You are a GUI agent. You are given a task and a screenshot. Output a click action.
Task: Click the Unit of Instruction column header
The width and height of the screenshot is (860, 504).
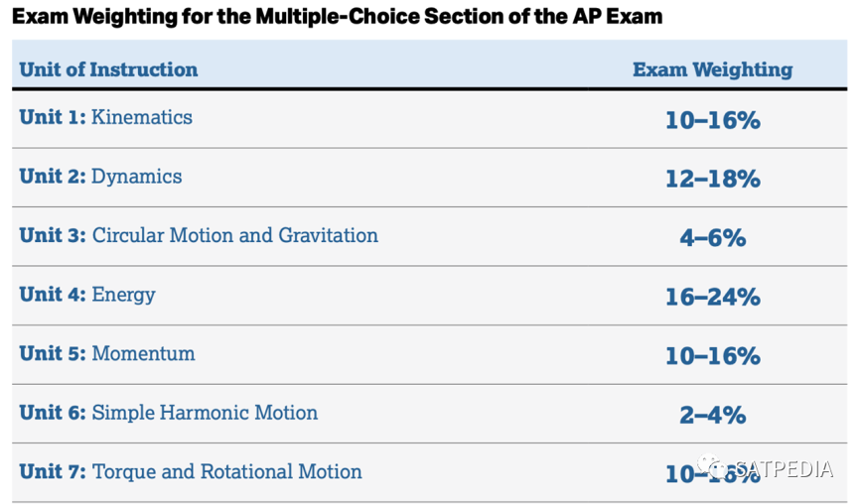point(108,69)
